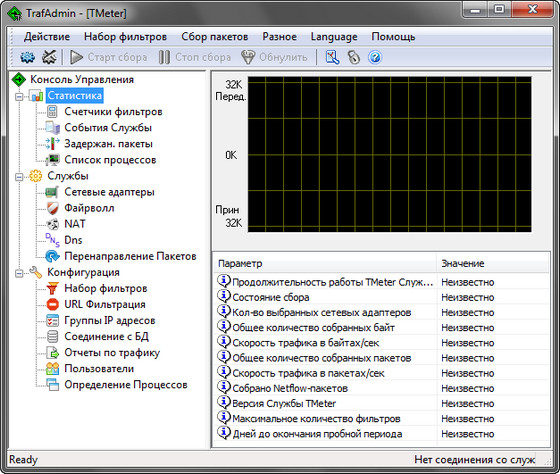Select Перенаправление Пакетов tree item

(x=130, y=256)
